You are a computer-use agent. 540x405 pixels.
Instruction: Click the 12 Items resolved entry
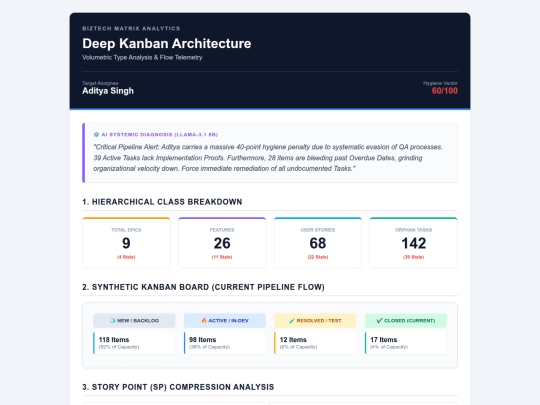(x=315, y=343)
